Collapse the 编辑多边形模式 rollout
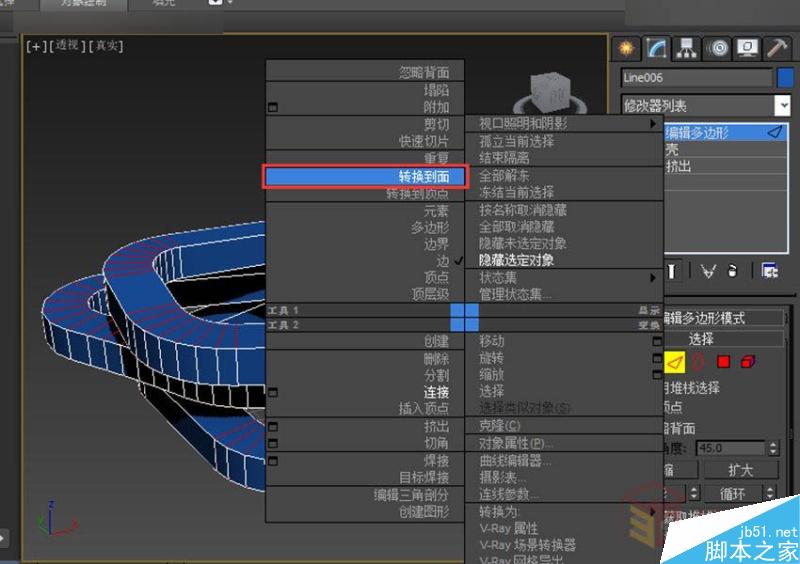The image size is (800, 564). click(723, 318)
